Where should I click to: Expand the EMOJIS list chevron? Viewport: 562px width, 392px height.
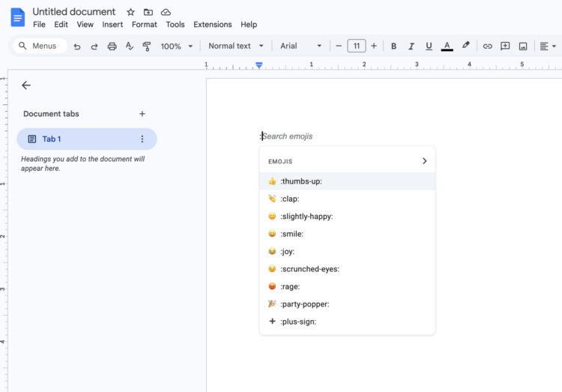tap(425, 161)
